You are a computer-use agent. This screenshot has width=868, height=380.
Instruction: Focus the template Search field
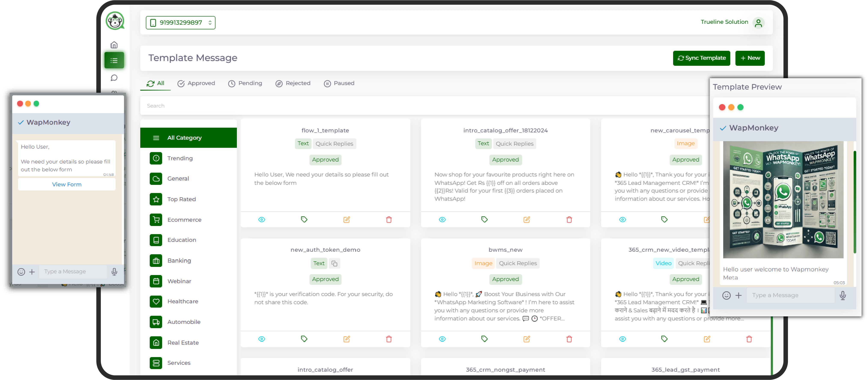(x=424, y=106)
